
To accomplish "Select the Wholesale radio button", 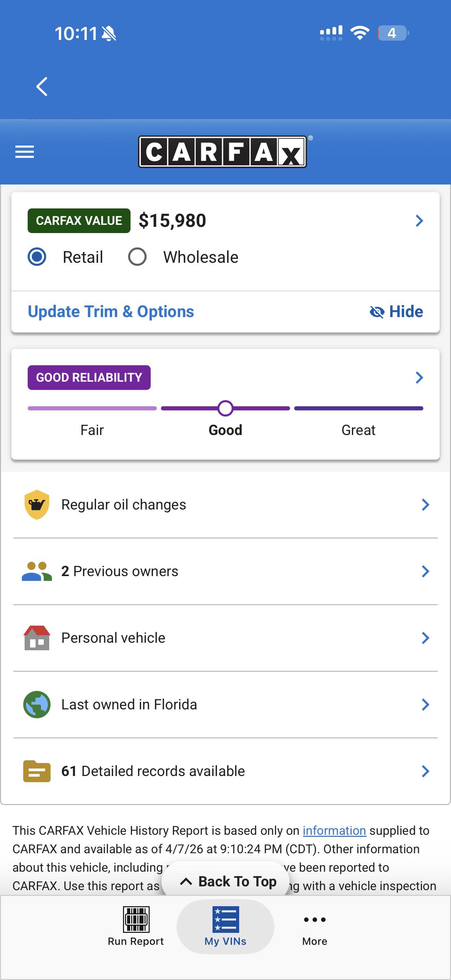I will coord(137,257).
